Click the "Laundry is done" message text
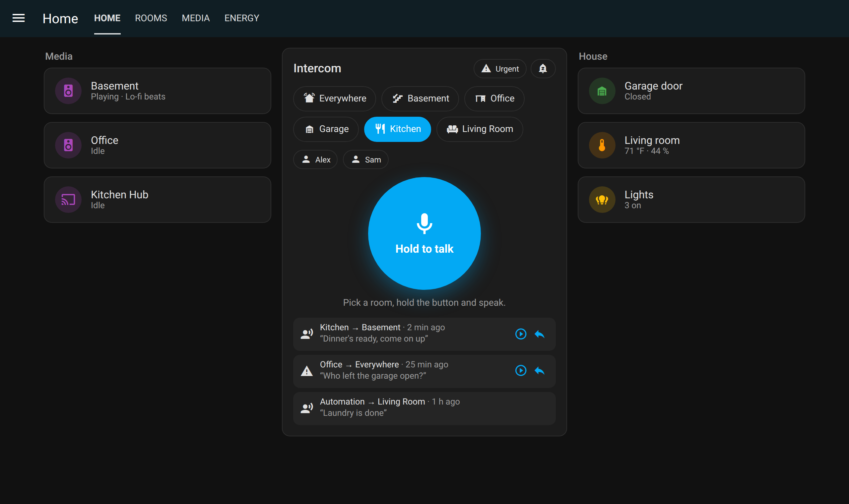This screenshot has height=504, width=849. (x=353, y=413)
